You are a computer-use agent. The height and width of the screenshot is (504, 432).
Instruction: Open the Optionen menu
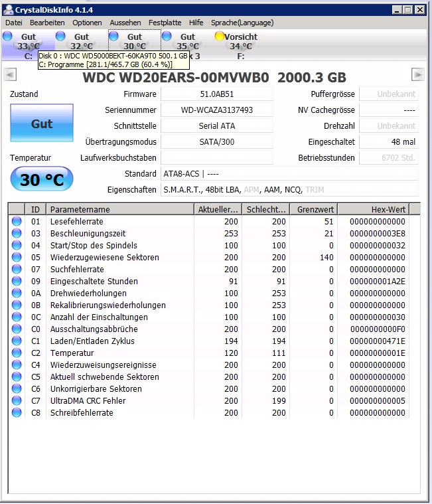coord(87,23)
